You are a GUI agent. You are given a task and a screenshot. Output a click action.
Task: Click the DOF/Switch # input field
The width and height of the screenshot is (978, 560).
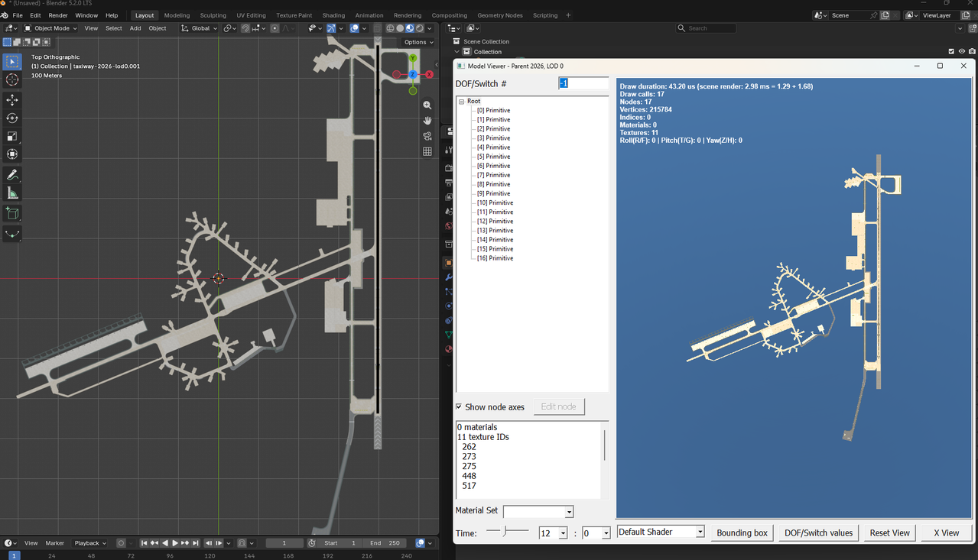[583, 83]
